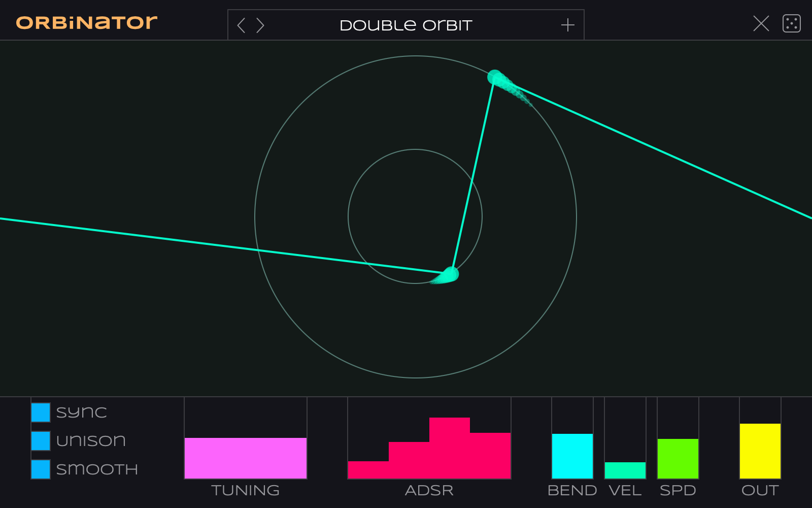The image size is (812, 508).
Task: Click the teal VEL slider
Action: coord(625,470)
